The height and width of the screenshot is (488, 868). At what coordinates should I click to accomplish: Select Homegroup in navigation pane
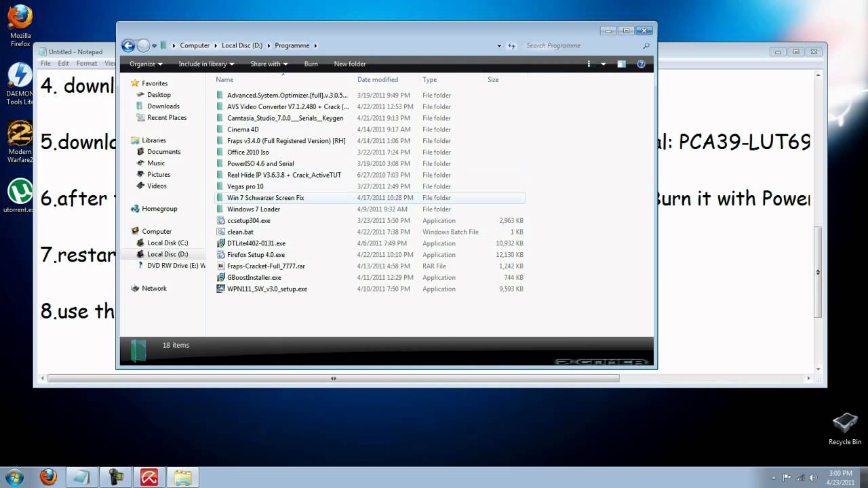click(x=159, y=209)
